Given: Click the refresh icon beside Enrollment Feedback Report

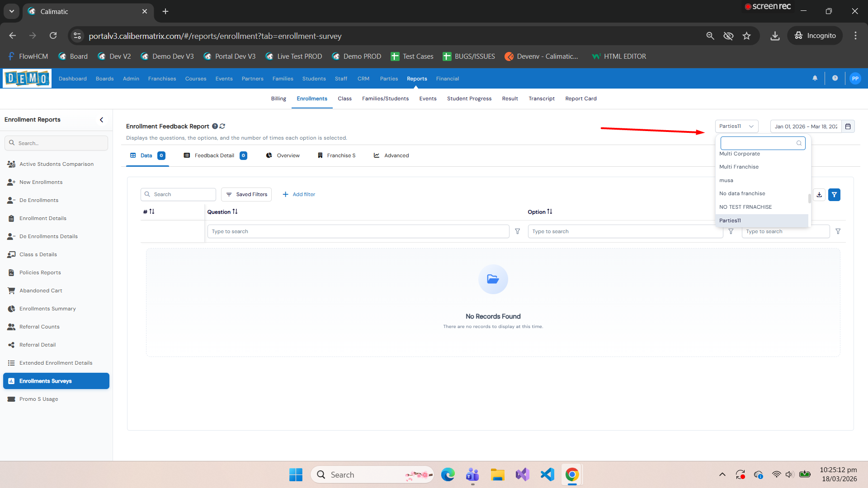Looking at the screenshot, I should click(x=222, y=126).
